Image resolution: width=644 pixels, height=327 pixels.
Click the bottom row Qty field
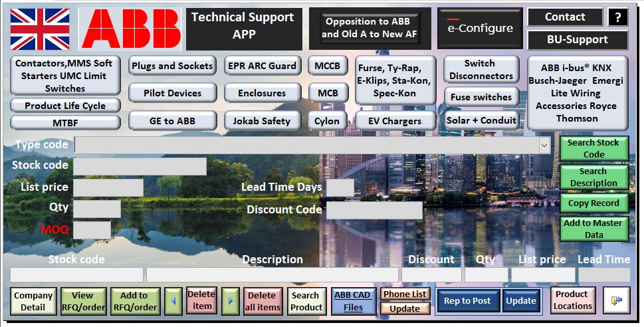(x=486, y=275)
